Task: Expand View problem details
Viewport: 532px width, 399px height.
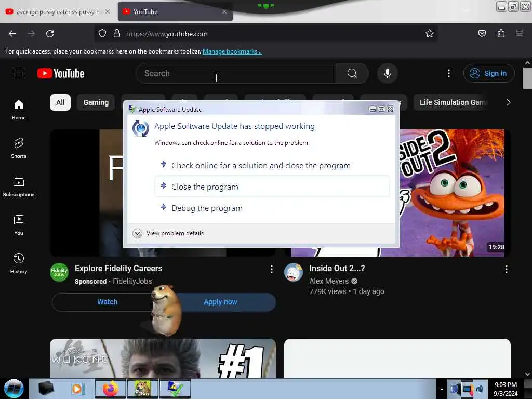Action: tap(168, 233)
